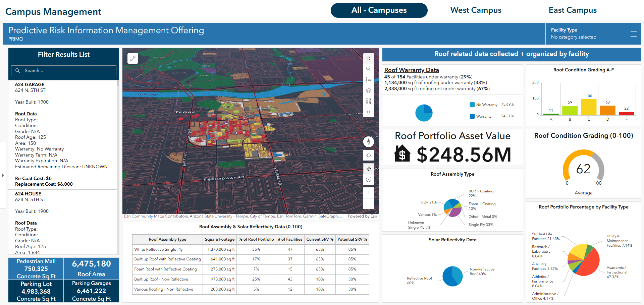
Task: Select the magnifier search tool on the map
Action: coord(368,69)
